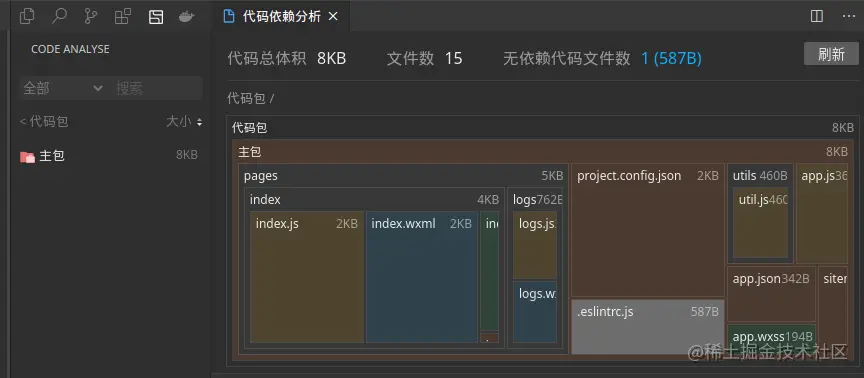Screen dimensions: 864x378
Task: Toggle sorting by 大小 column
Action: 184,122
